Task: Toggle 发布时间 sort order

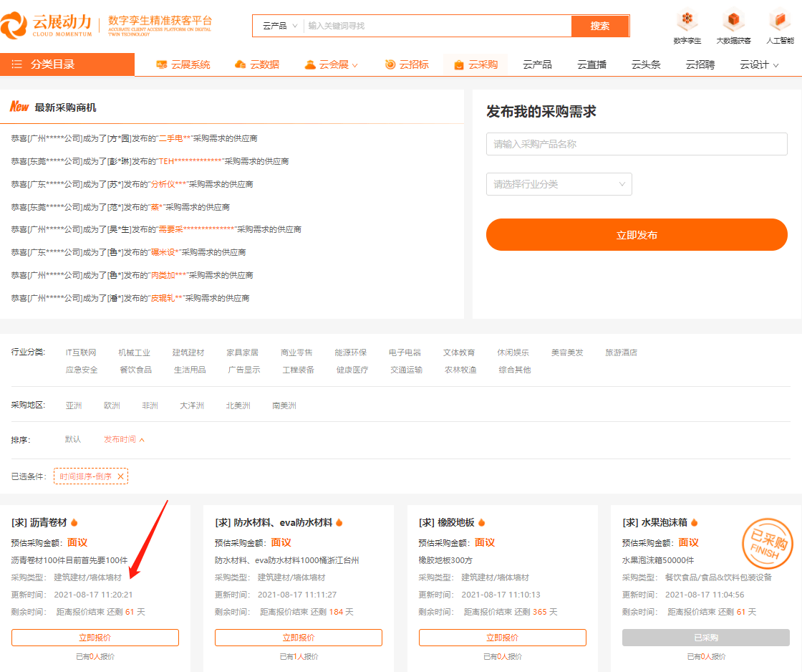Action: (124, 439)
